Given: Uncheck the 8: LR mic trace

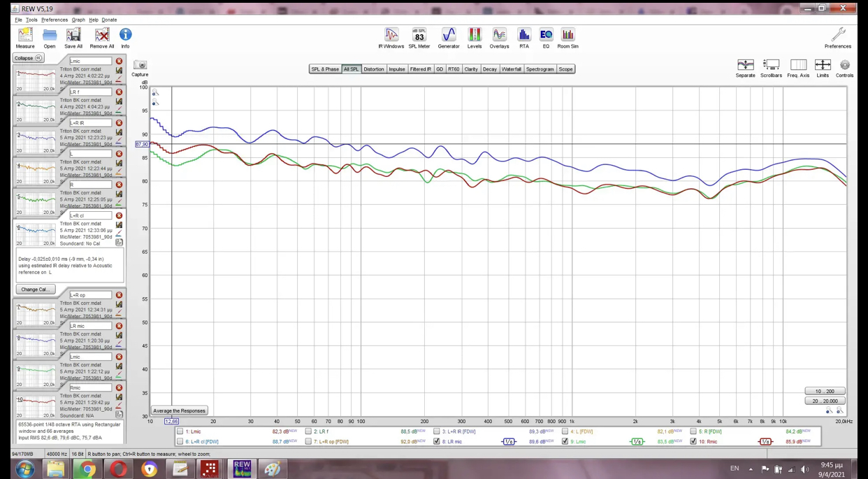Looking at the screenshot, I should coord(437,442).
